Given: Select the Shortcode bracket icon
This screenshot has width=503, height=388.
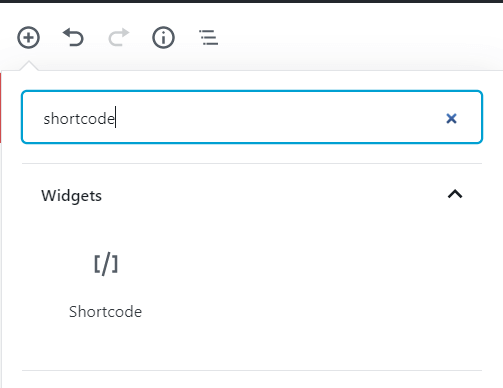Looking at the screenshot, I should point(106,265).
